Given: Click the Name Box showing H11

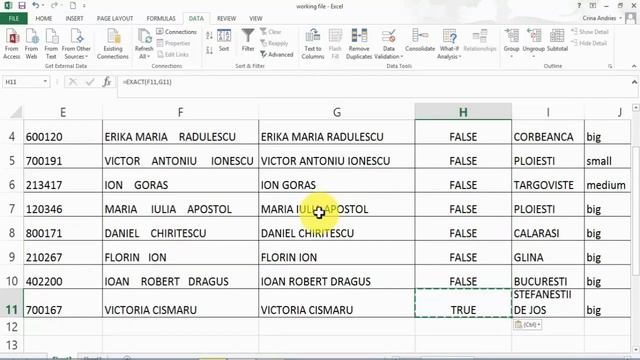Looking at the screenshot, I should pos(22,82).
